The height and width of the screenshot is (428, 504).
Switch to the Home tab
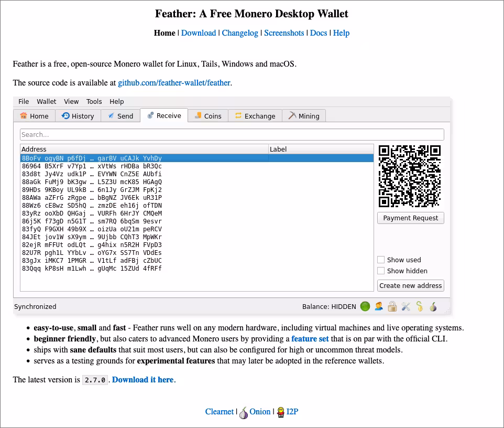35,116
